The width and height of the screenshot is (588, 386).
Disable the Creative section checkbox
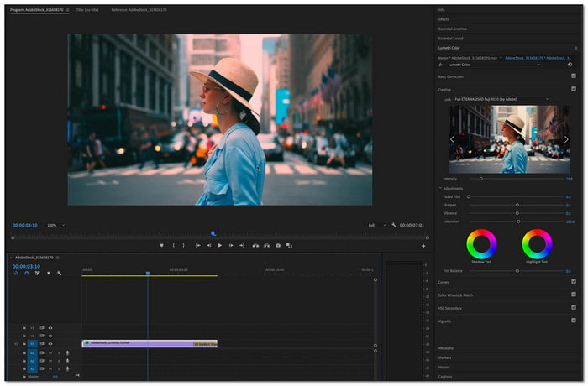tap(574, 89)
